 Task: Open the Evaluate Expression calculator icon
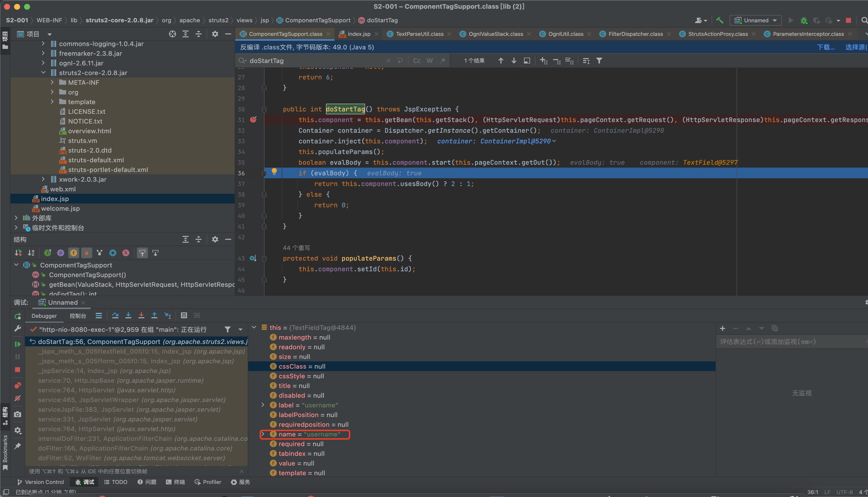pos(184,315)
